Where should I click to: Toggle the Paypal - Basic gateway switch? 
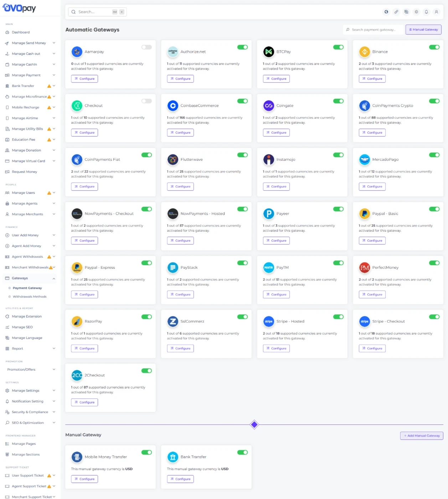point(434,209)
